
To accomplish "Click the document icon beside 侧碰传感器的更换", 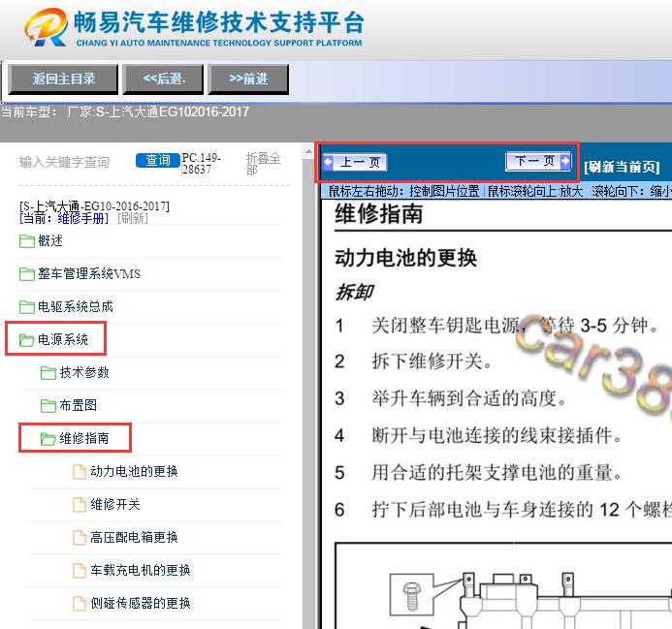I will (80, 604).
